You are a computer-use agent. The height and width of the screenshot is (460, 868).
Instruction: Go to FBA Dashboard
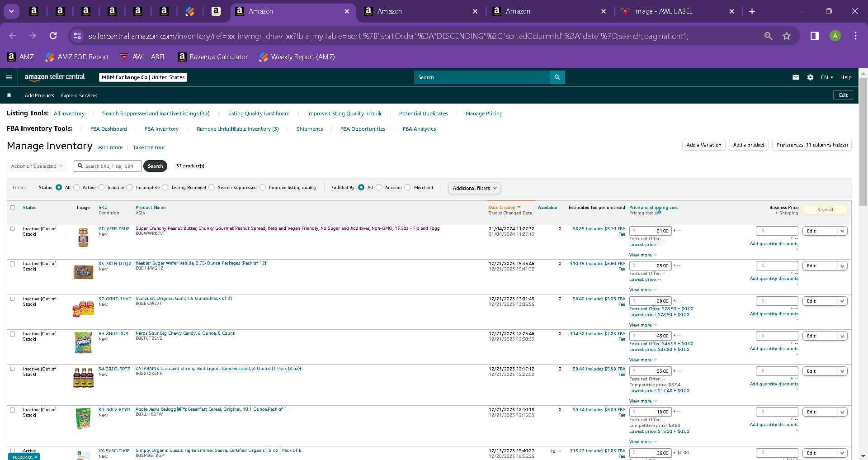click(x=108, y=129)
